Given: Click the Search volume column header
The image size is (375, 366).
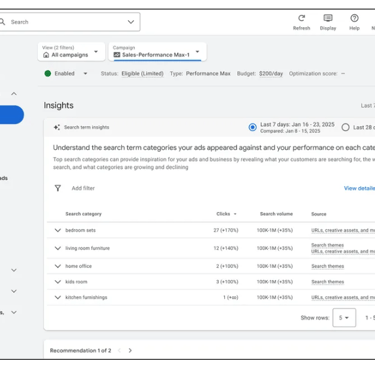Looking at the screenshot, I should [276, 214].
